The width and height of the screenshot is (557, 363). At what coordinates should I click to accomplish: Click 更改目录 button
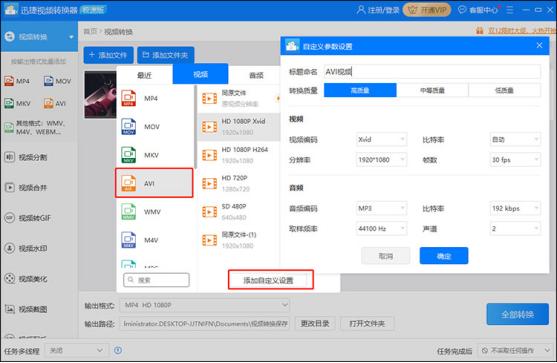(315, 324)
